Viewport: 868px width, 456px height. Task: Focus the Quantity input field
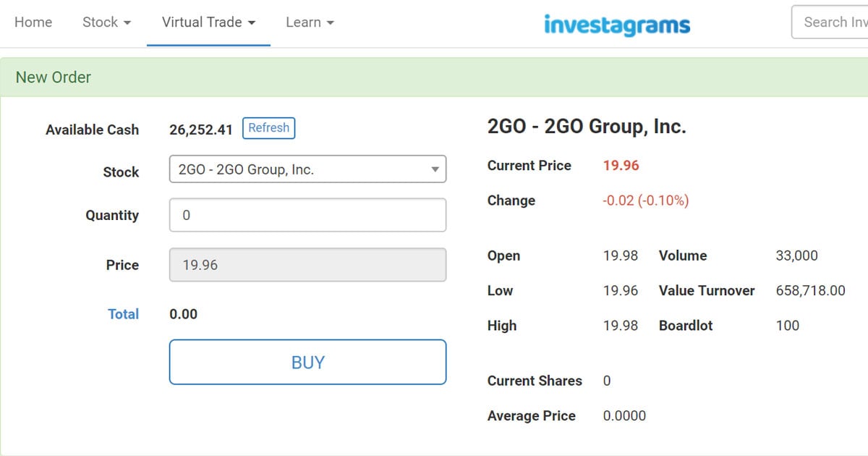307,215
